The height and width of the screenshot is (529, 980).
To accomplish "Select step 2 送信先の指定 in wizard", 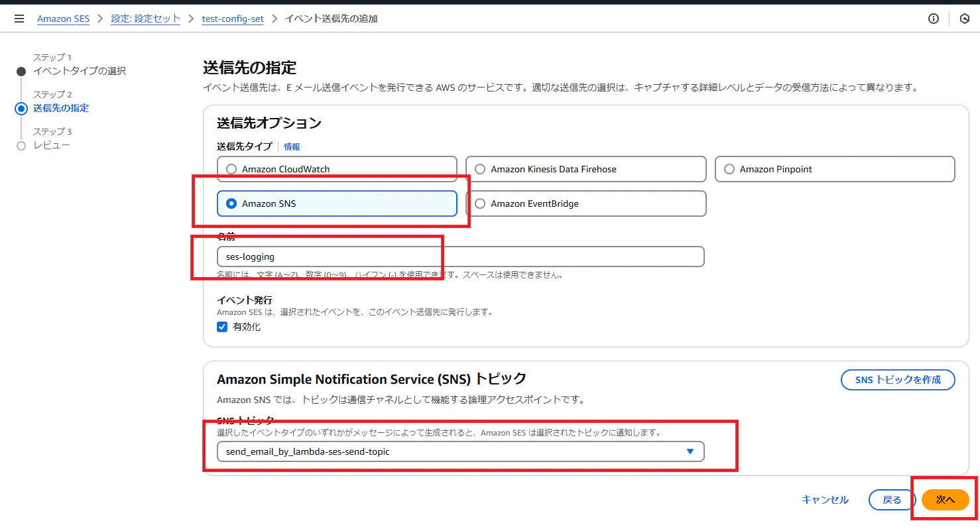I will [61, 108].
